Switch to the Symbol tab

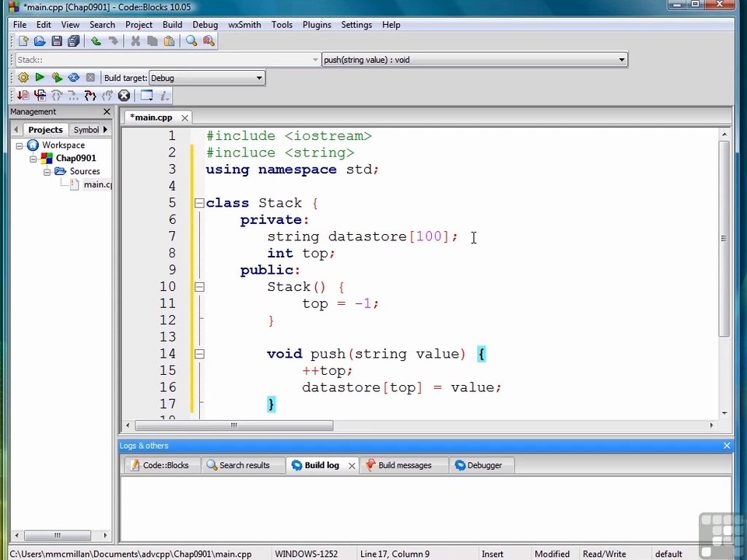point(86,130)
